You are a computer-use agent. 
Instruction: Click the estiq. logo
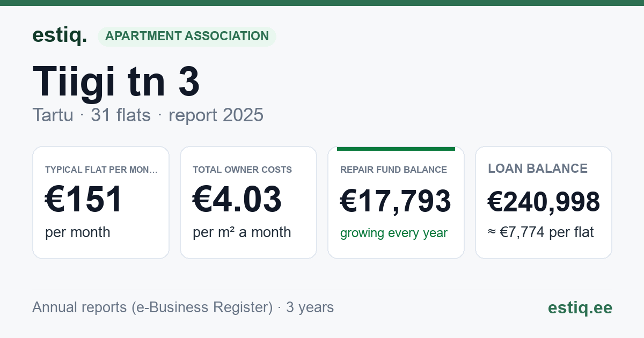click(x=60, y=35)
